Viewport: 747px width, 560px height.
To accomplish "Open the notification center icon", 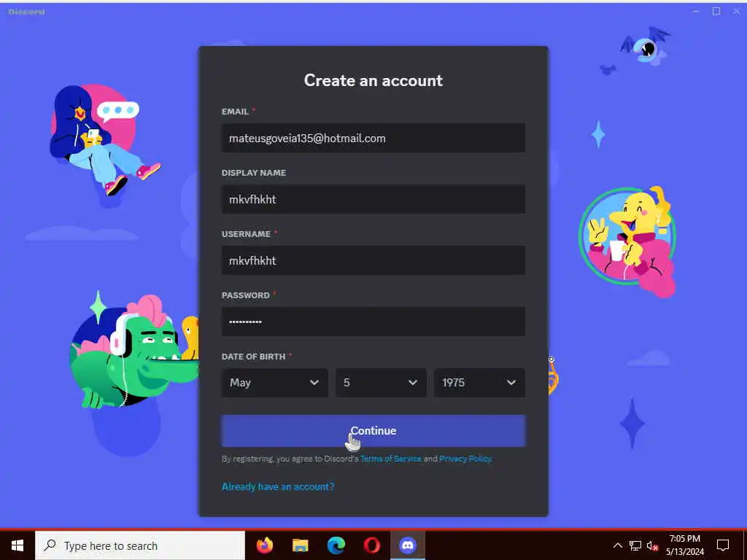I will pyautogui.click(x=723, y=545).
